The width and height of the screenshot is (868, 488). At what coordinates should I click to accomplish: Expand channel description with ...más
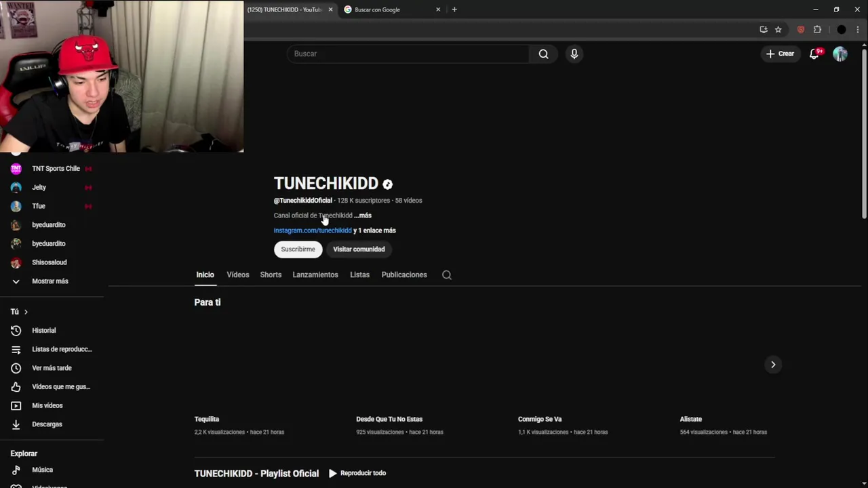tap(363, 216)
